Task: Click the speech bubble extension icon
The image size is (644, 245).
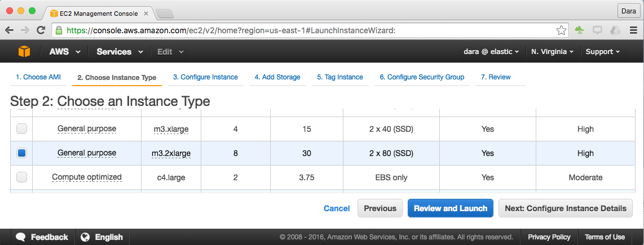Action: point(597,30)
